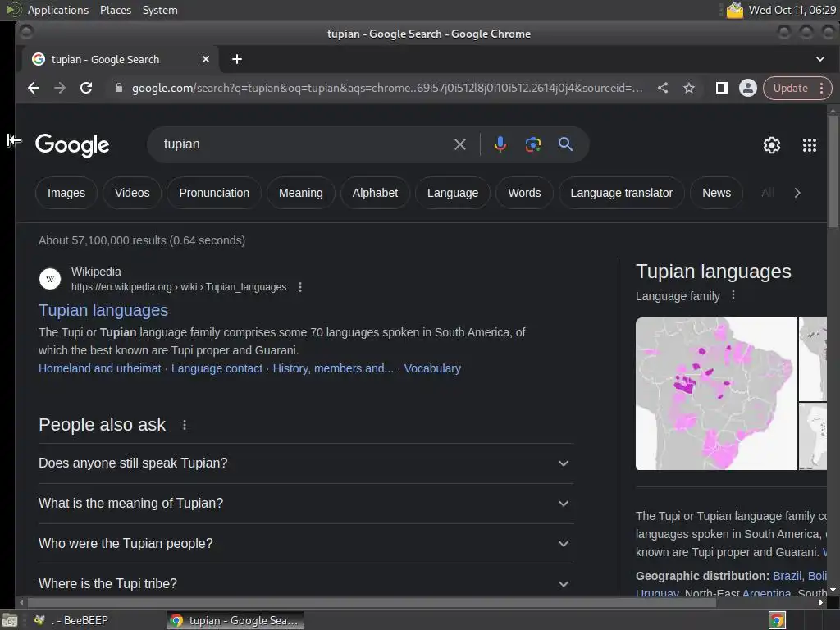Start voice search microphone
Image resolution: width=840 pixels, height=630 pixels.
(500, 144)
